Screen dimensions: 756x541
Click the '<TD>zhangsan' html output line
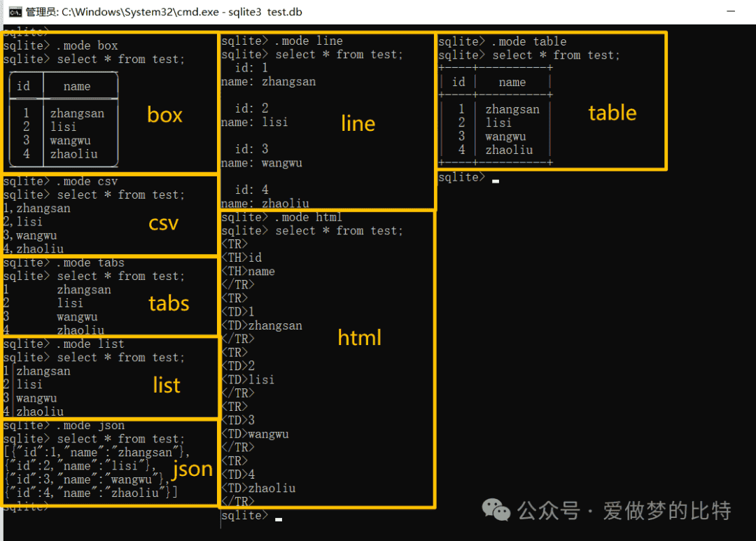[x=262, y=326]
